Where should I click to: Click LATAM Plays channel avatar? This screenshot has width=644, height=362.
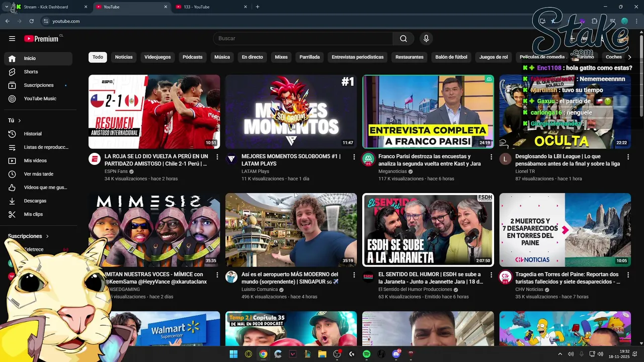coord(231,159)
